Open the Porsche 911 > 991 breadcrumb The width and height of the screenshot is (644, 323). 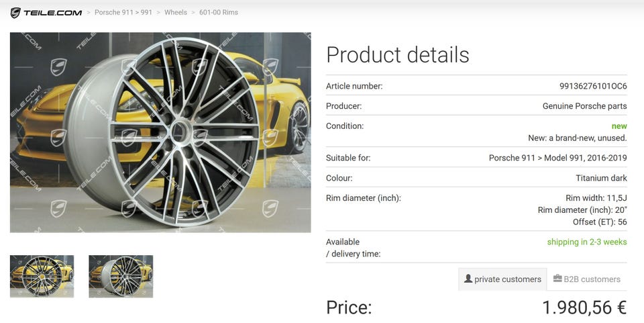[x=125, y=13]
